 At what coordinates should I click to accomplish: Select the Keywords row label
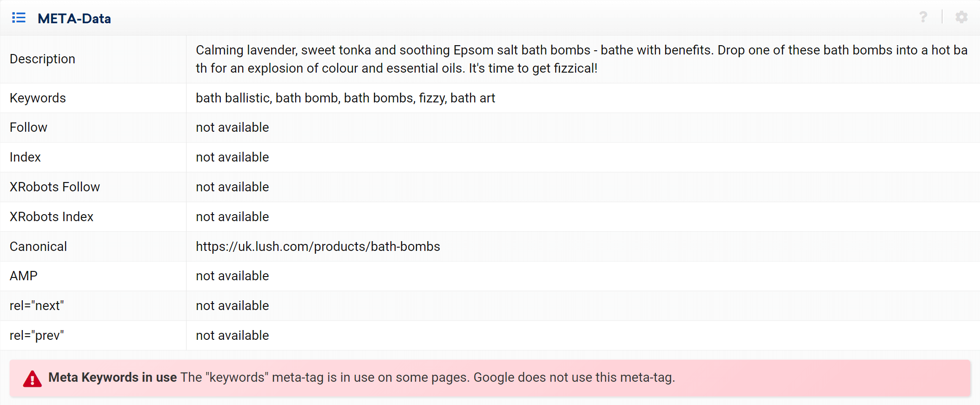(x=38, y=98)
